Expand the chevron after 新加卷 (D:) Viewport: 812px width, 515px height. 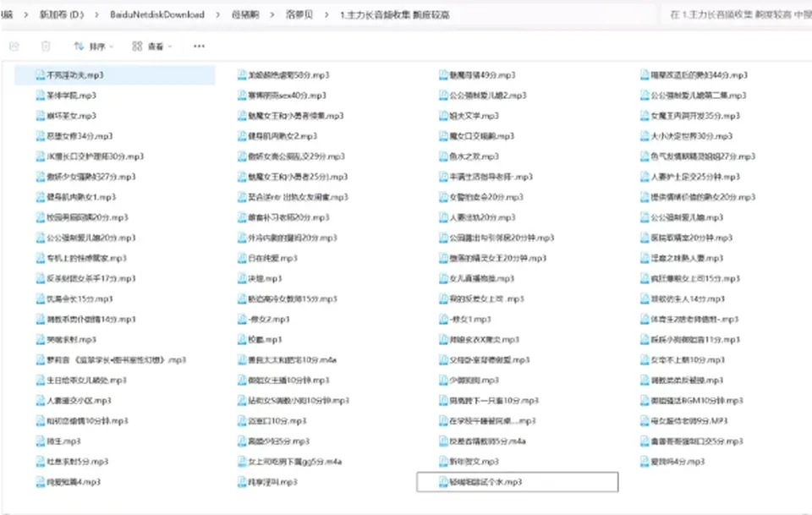point(96,15)
